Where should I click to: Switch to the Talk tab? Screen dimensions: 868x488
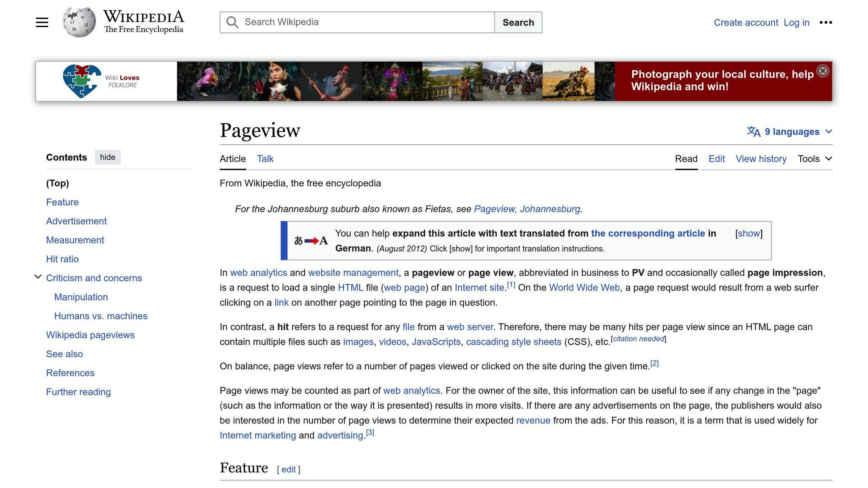265,159
